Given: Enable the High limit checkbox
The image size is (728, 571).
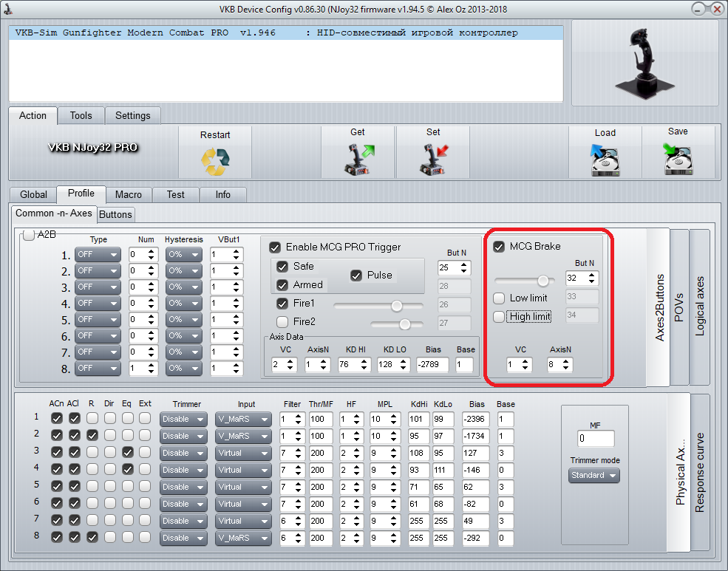Looking at the screenshot, I should point(499,316).
